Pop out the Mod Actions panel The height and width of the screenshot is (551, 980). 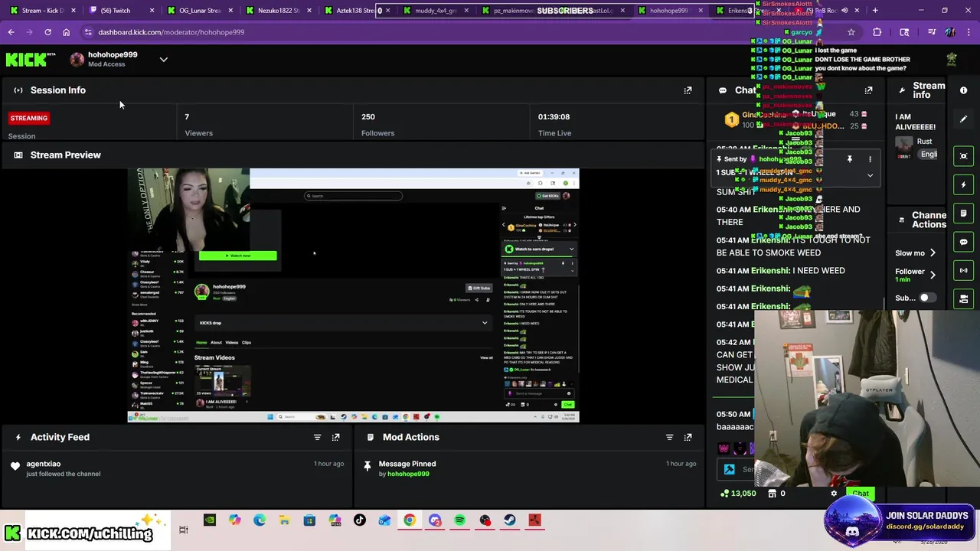(x=688, y=437)
